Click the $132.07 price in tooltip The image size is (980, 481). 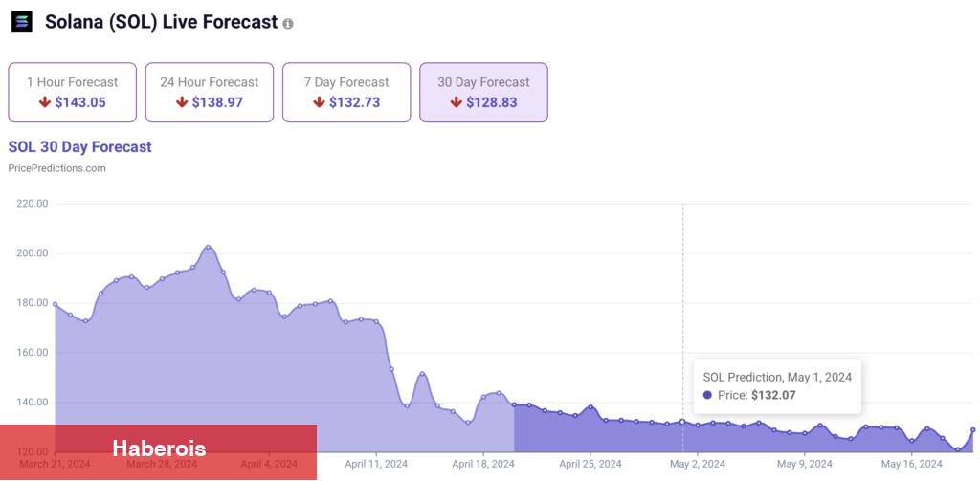tap(773, 396)
